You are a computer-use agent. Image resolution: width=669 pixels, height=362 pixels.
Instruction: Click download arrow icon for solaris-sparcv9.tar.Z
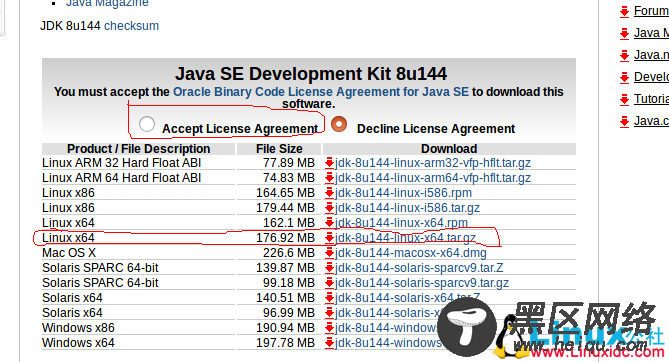(329, 268)
